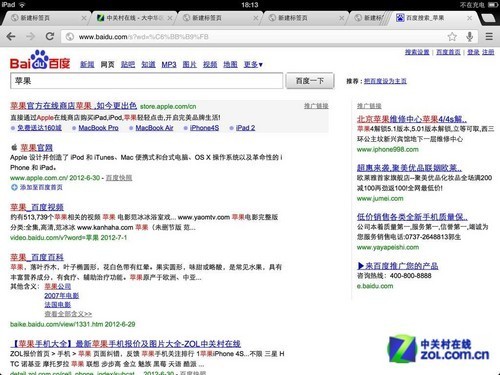
Task: Click 法国电影 meaning link
Action: pyautogui.click(x=58, y=305)
